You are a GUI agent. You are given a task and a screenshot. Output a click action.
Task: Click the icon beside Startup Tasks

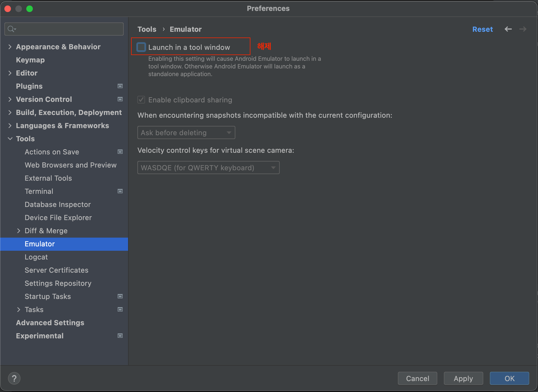pos(120,296)
